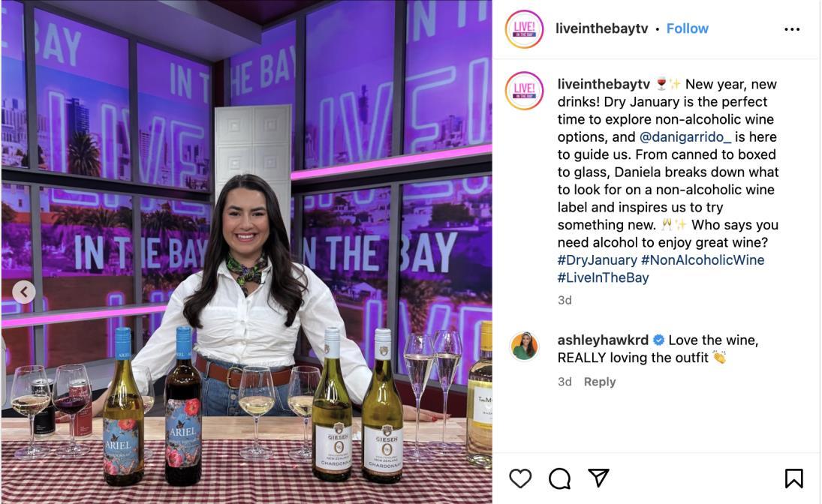The height and width of the screenshot is (504, 822).
Task: Reply to ashleyhawkrd's comment
Action: (600, 382)
